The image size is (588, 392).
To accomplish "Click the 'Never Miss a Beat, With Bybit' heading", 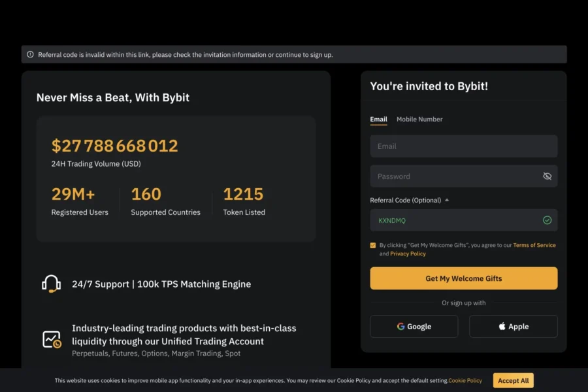I will point(113,97).
